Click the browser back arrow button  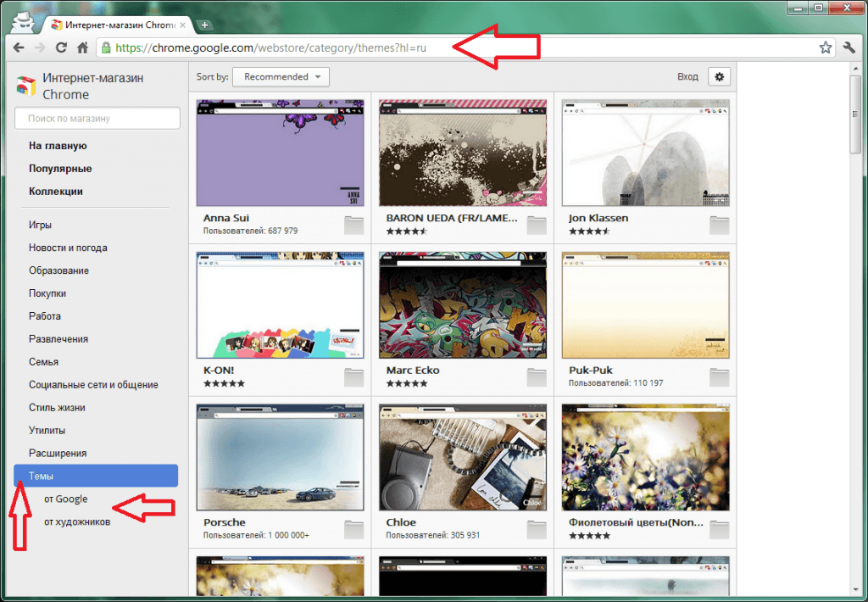[x=19, y=47]
